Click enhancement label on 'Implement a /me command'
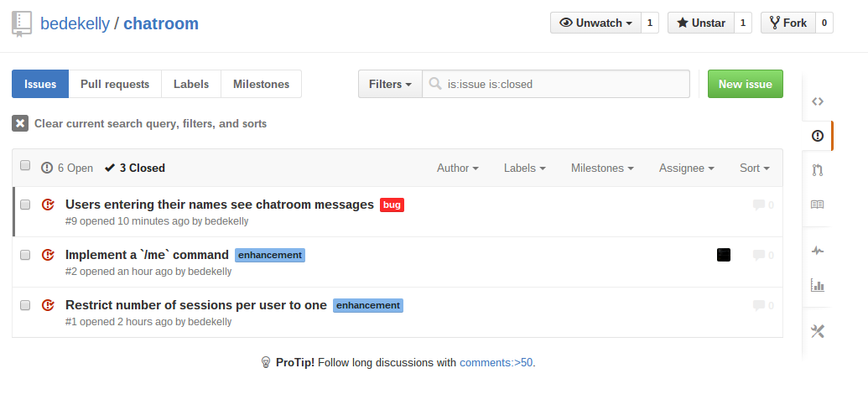The image size is (868, 394). 270,255
